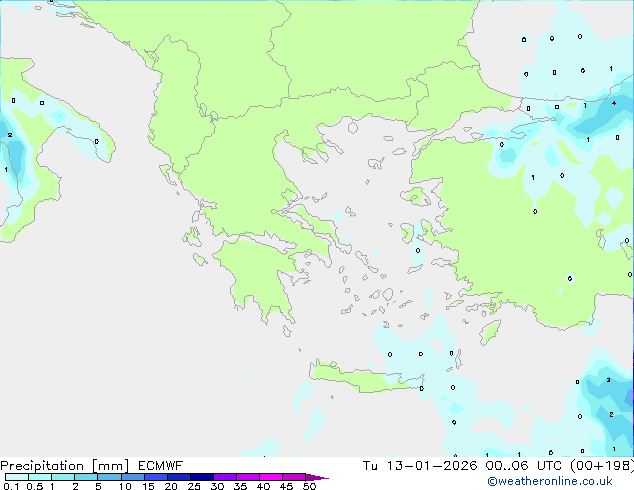Viewport: 634px width, 490px height.
Task: Click the 25–30 mm dark blue legend swatch
Action: click(201, 477)
